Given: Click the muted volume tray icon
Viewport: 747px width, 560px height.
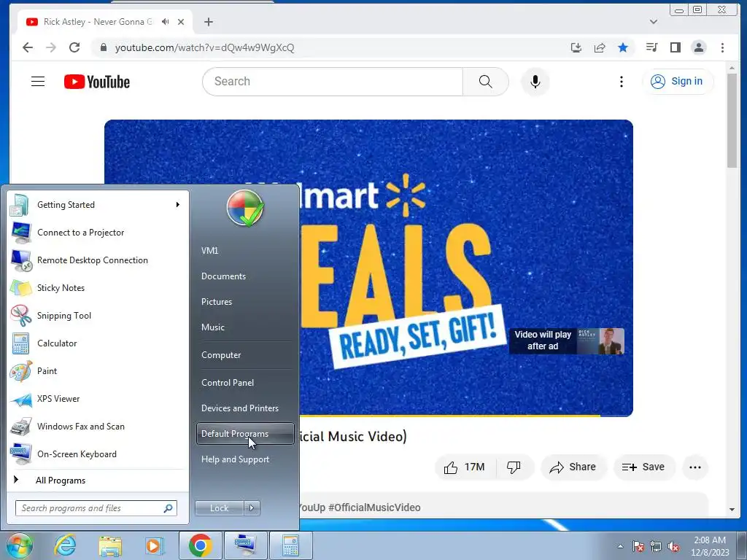Looking at the screenshot, I should tap(673, 546).
